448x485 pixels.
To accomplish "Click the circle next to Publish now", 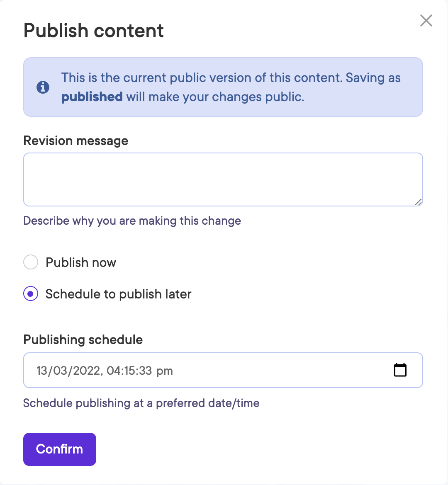I will point(31,262).
